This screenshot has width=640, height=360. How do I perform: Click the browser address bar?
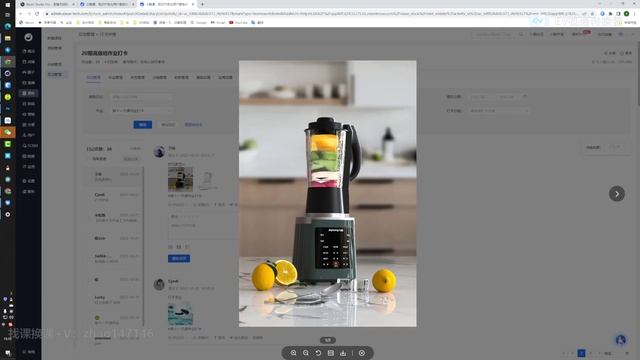coord(314,13)
